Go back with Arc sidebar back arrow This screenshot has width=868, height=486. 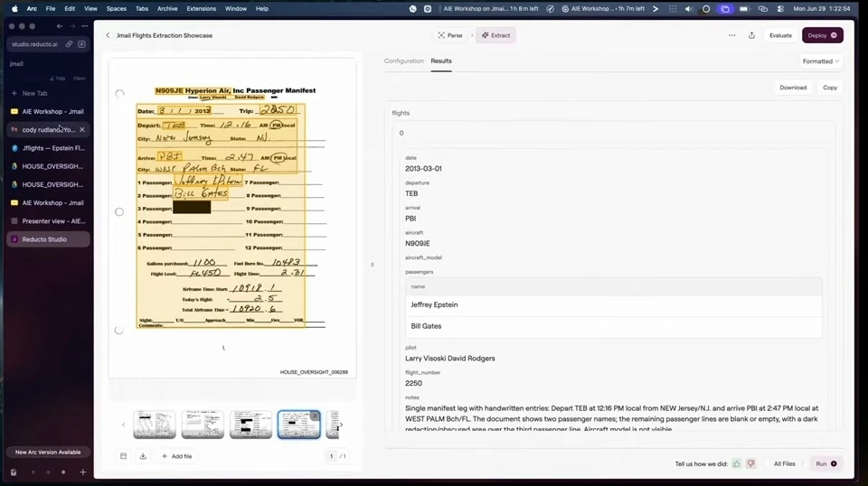(x=60, y=26)
